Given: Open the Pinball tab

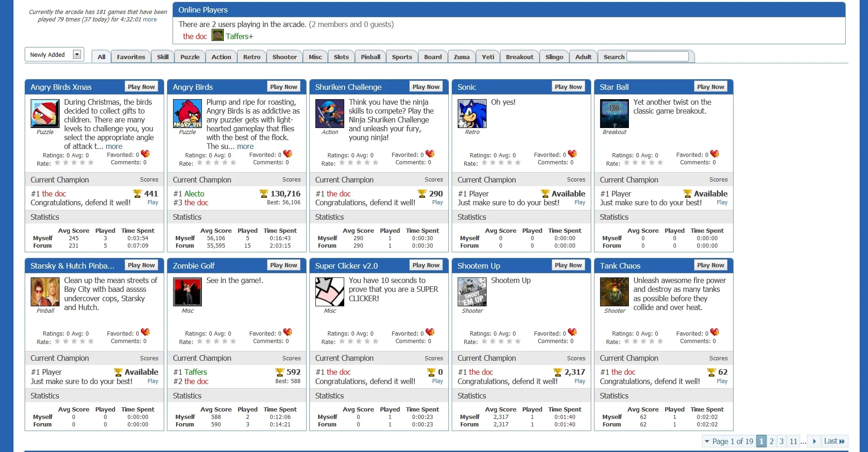Looking at the screenshot, I should (x=370, y=57).
